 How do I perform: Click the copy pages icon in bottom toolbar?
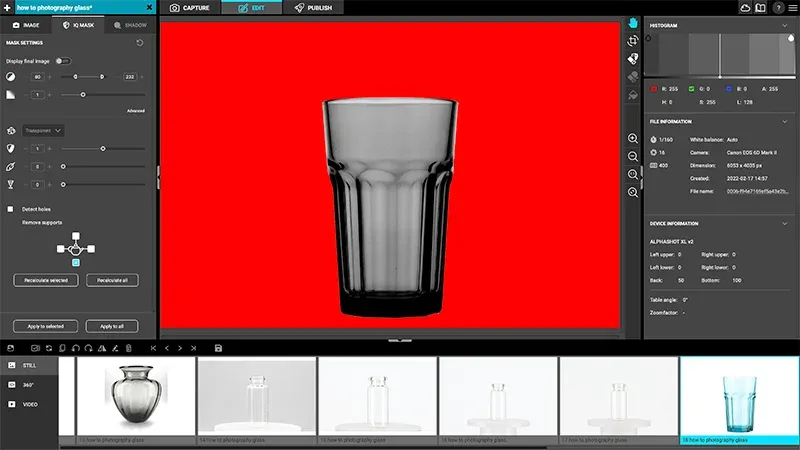point(62,348)
